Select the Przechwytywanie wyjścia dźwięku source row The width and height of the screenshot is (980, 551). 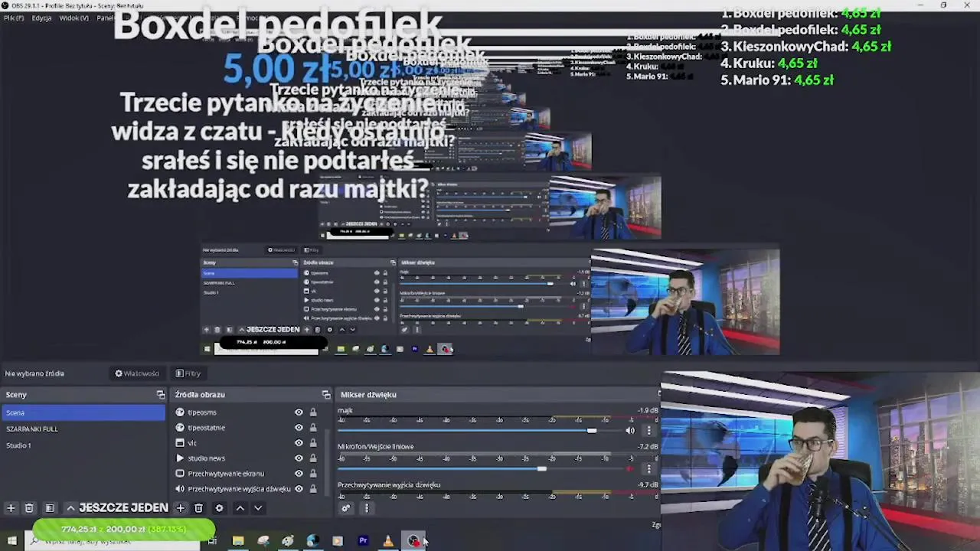pyautogui.click(x=247, y=489)
